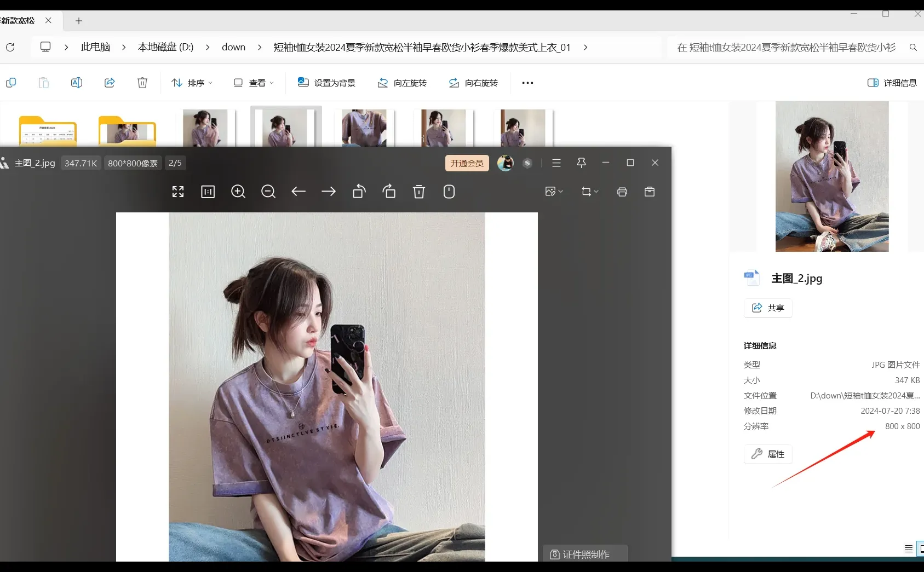This screenshot has height=572, width=924.
Task: Open the hamburger menu in the image viewer
Action: pyautogui.click(x=556, y=163)
